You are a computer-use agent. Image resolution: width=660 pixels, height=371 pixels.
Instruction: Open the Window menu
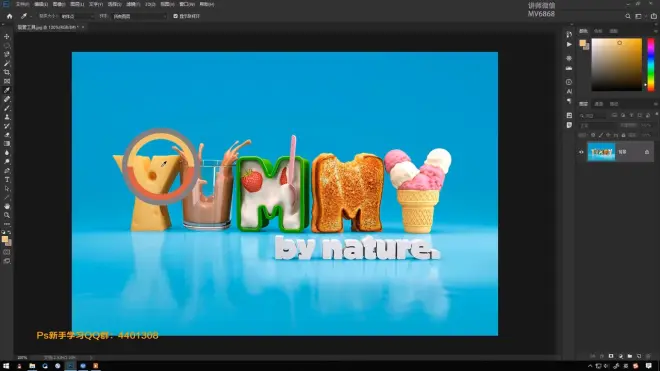[x=187, y=4]
